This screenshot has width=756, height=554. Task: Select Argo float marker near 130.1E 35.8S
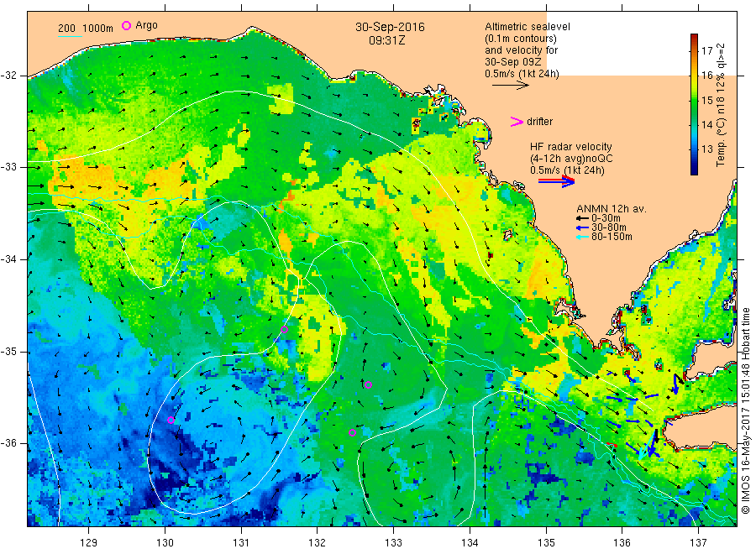(171, 420)
